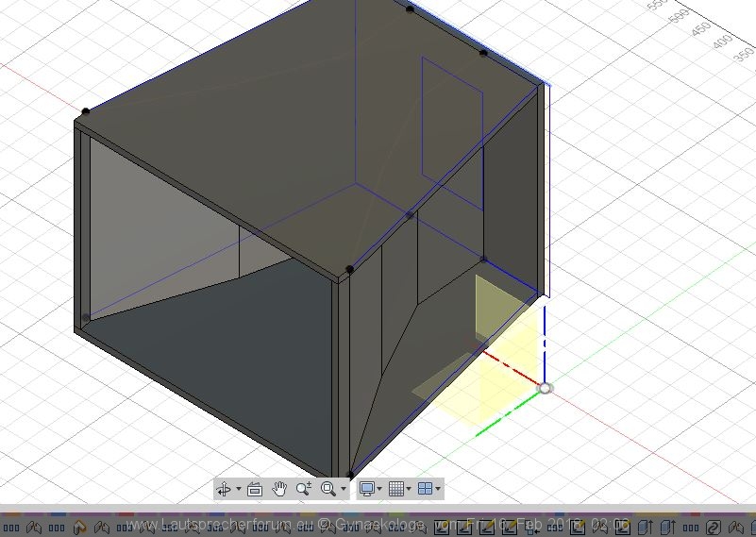Select the white origin point circle

point(545,388)
